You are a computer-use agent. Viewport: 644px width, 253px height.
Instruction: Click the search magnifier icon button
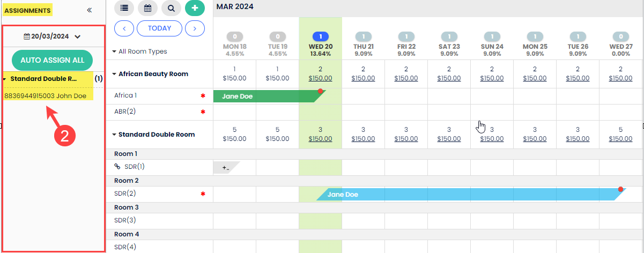pos(171,8)
